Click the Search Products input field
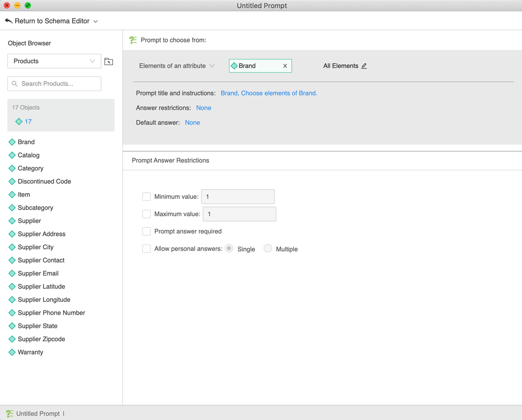 click(x=55, y=84)
